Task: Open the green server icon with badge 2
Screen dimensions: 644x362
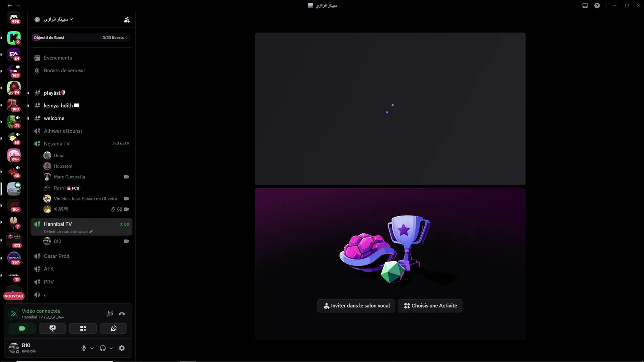Action: tap(14, 38)
